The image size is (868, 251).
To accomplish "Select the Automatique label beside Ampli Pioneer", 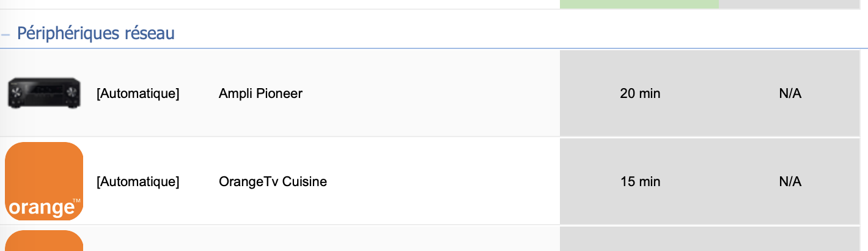I will [x=138, y=94].
